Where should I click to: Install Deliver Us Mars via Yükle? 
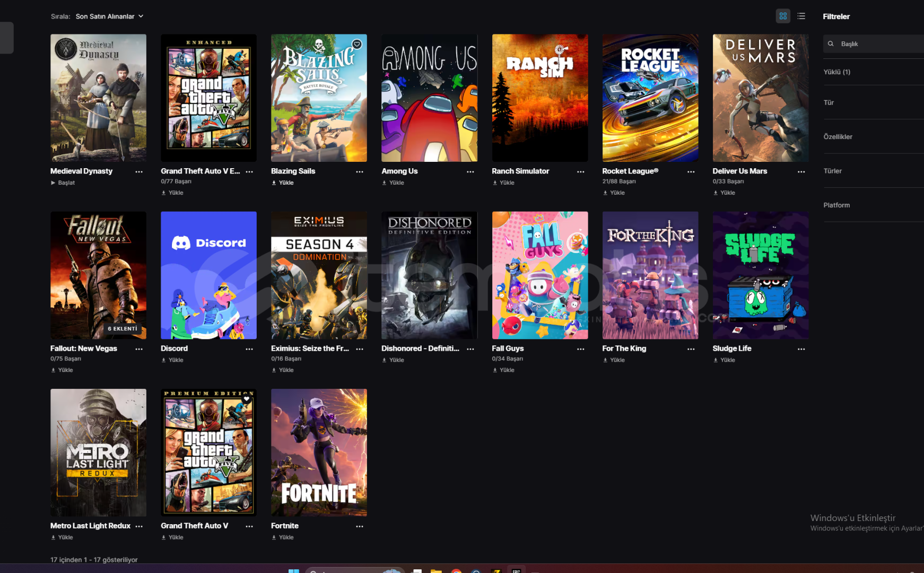(x=724, y=193)
